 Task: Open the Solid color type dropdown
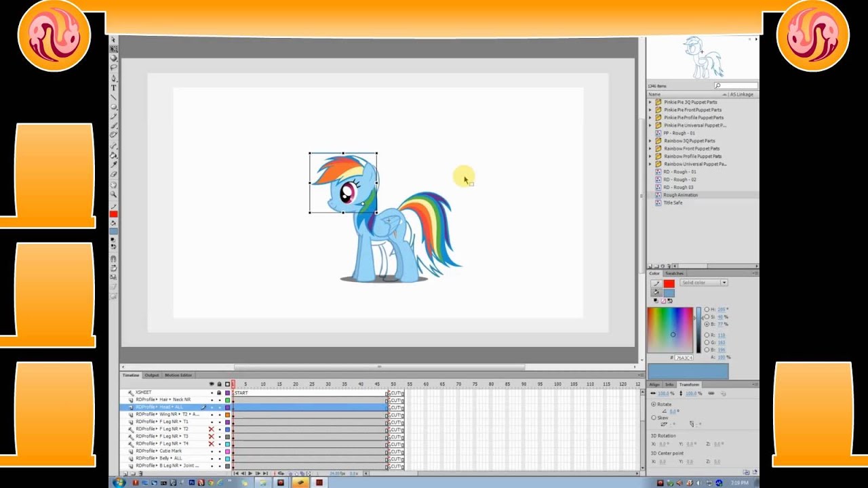(704, 283)
